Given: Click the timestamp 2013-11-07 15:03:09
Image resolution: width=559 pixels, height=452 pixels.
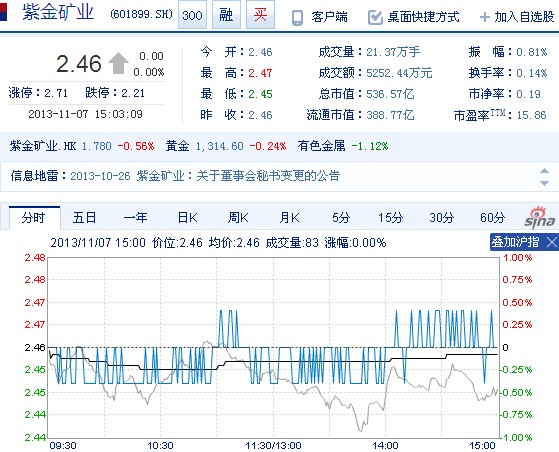Looking at the screenshot, I should 86,114.
